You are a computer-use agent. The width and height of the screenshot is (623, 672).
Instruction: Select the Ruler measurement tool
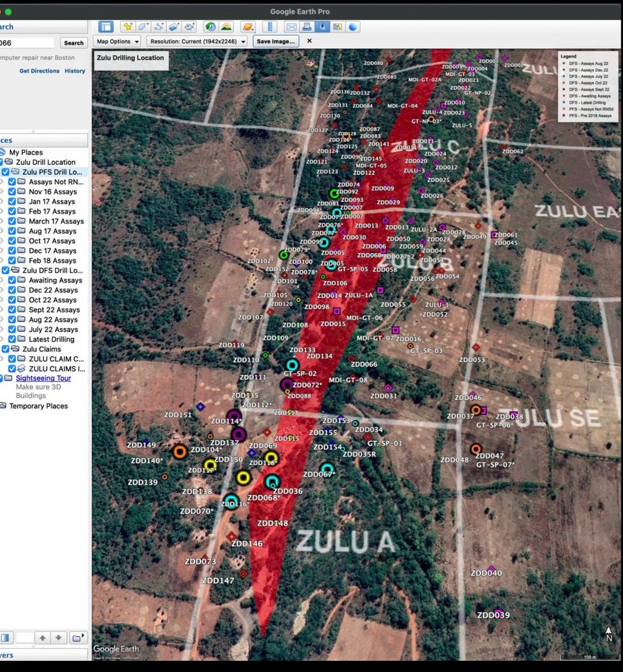[270, 26]
